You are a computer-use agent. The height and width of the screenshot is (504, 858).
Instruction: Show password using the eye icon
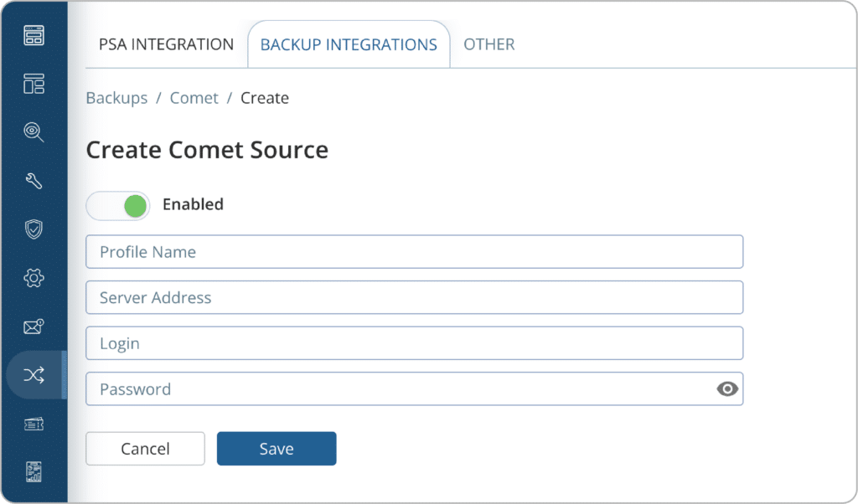[727, 388]
